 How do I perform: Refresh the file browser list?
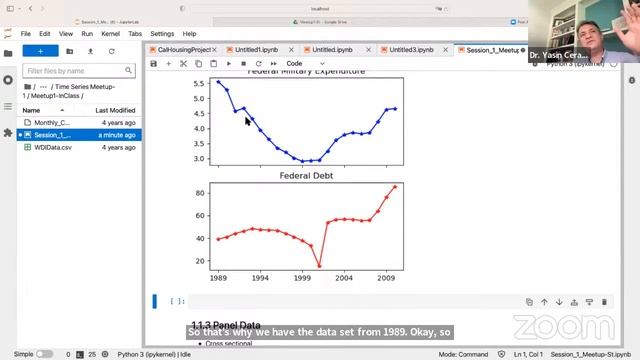(111, 51)
